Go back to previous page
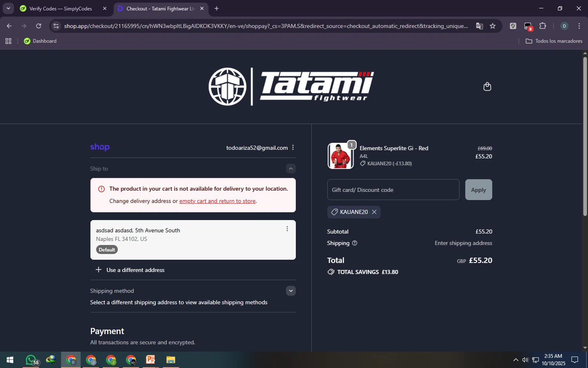This screenshot has height=368, width=588. coord(9,26)
